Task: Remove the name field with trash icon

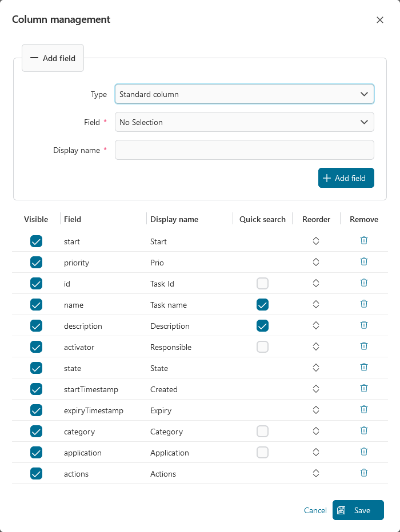Action: pyautogui.click(x=363, y=304)
